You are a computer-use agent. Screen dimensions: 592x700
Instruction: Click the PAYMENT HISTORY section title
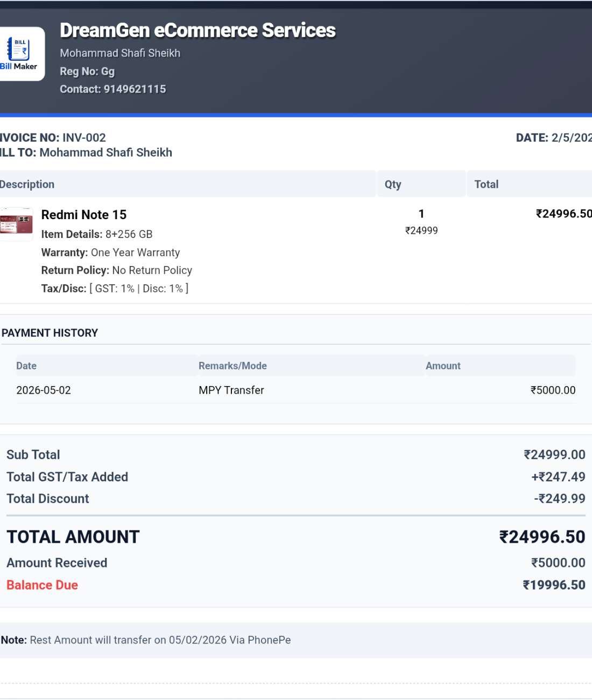pos(50,333)
